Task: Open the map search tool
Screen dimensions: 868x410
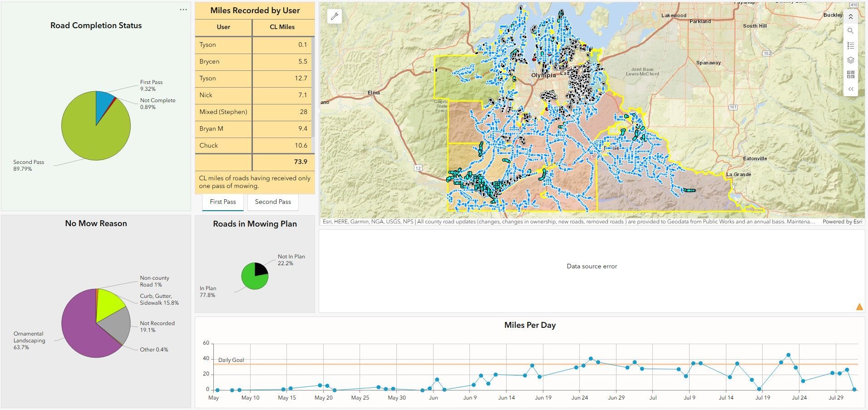Action: (x=850, y=31)
